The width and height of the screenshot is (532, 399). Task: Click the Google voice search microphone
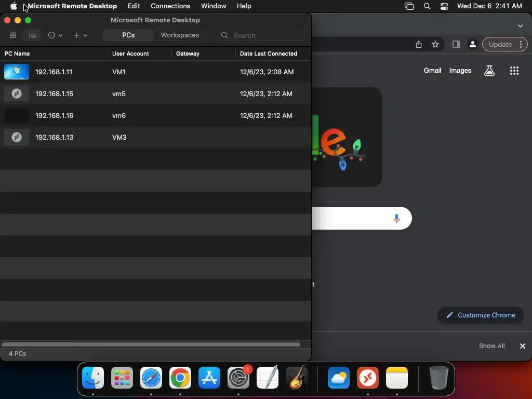(396, 218)
